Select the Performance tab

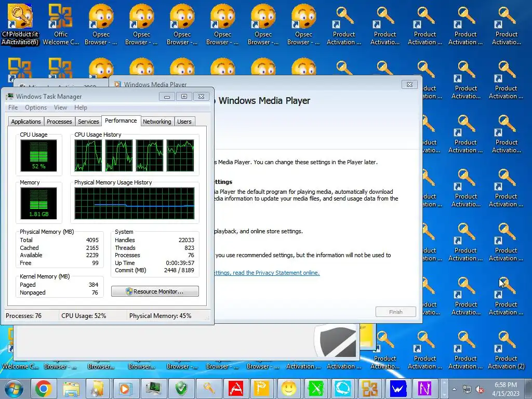(x=121, y=121)
